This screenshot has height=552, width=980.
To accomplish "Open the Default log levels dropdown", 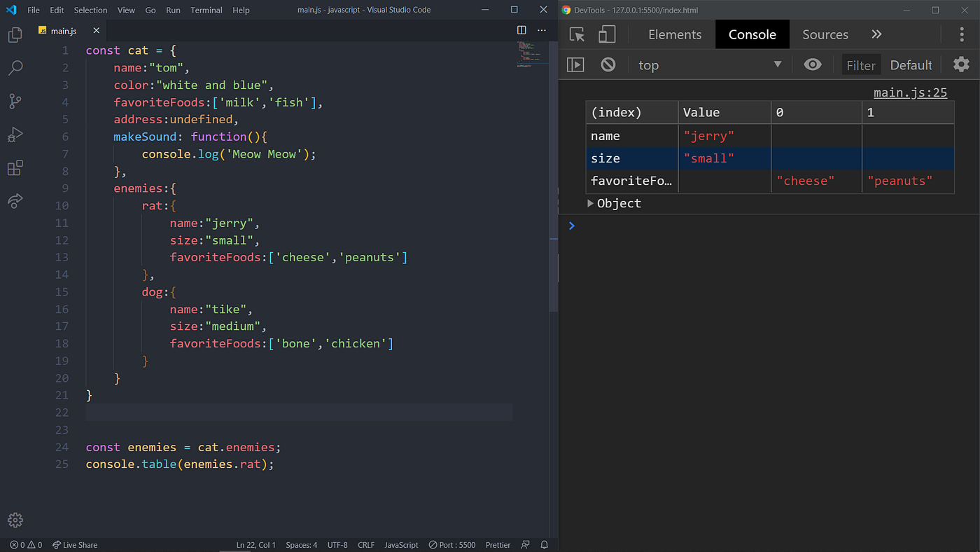I will (911, 65).
